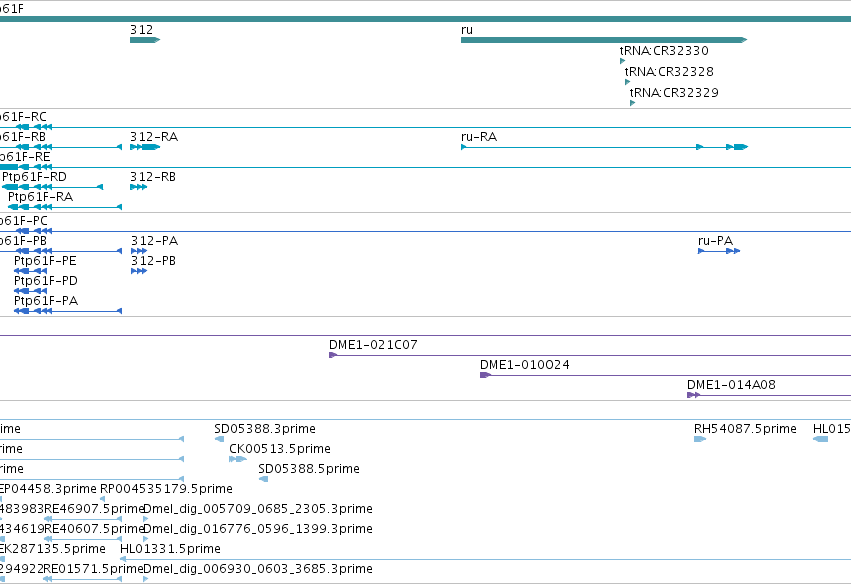Click Dmel_dig_006930_0603_3685.3prime label
Screen dimensions: 851x584
point(258,569)
